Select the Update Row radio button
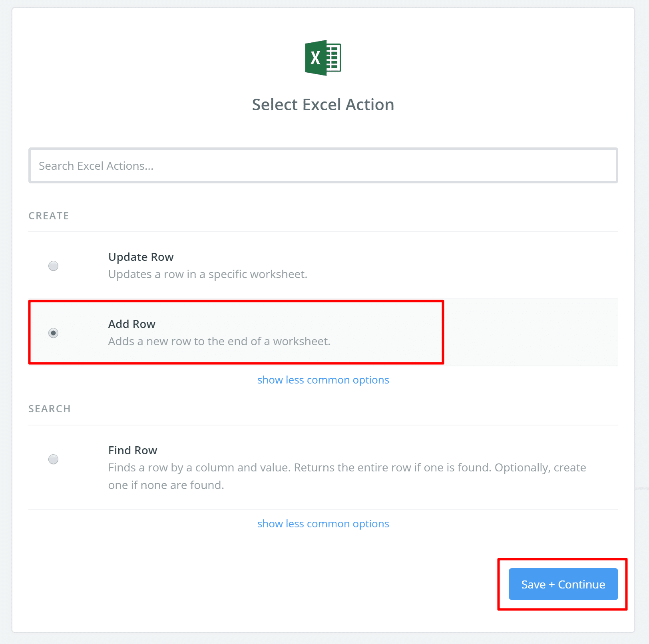 point(53,266)
